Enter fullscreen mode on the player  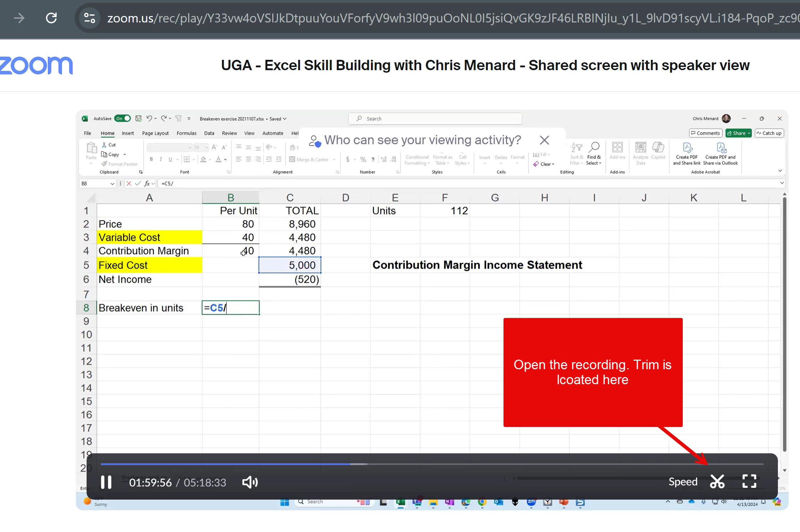point(749,481)
